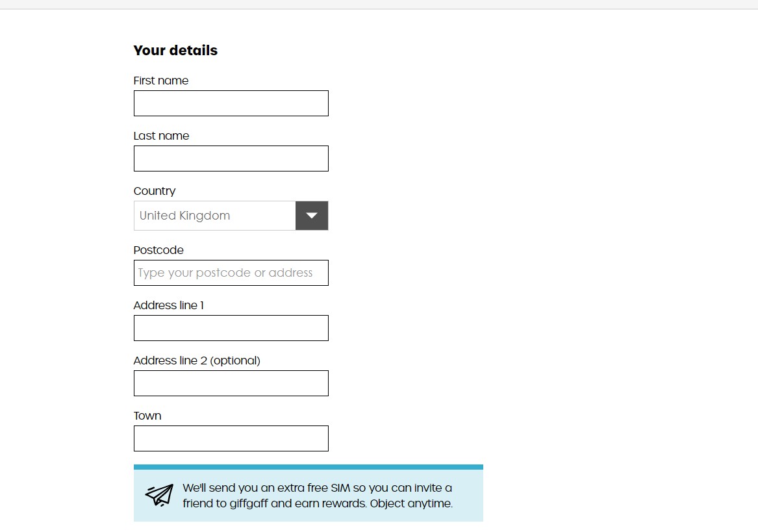Select the Town input box

coord(231,438)
